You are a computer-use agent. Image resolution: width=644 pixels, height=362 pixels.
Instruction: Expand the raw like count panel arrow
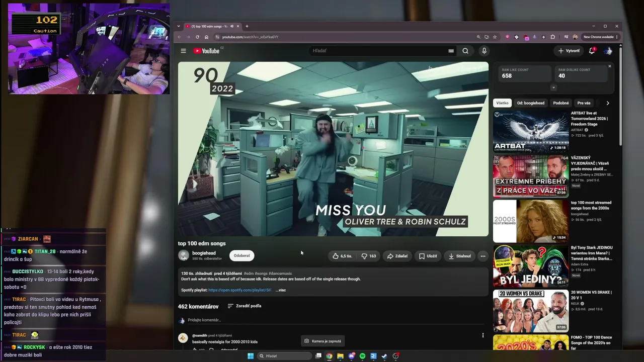pyautogui.click(x=553, y=87)
